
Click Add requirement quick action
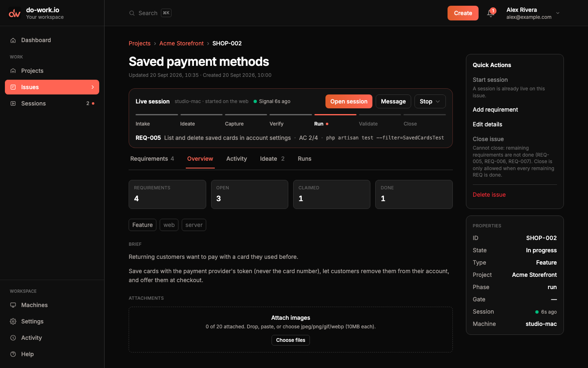(495, 110)
